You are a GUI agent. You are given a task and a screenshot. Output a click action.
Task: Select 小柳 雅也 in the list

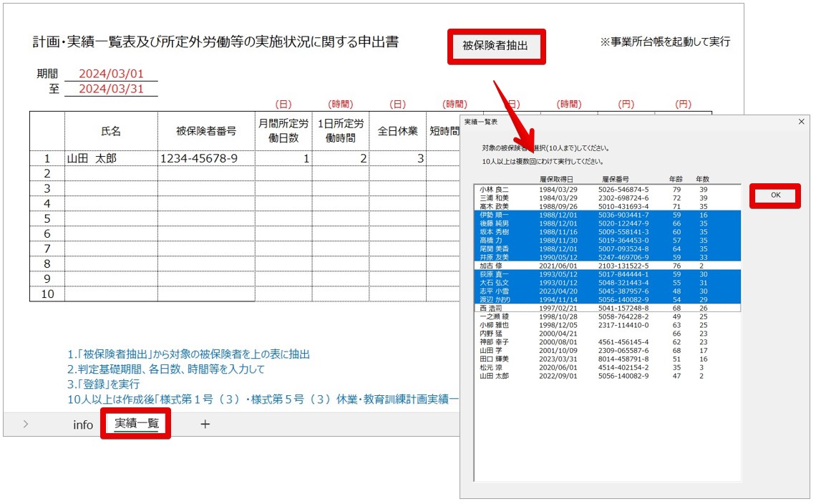[607, 325]
